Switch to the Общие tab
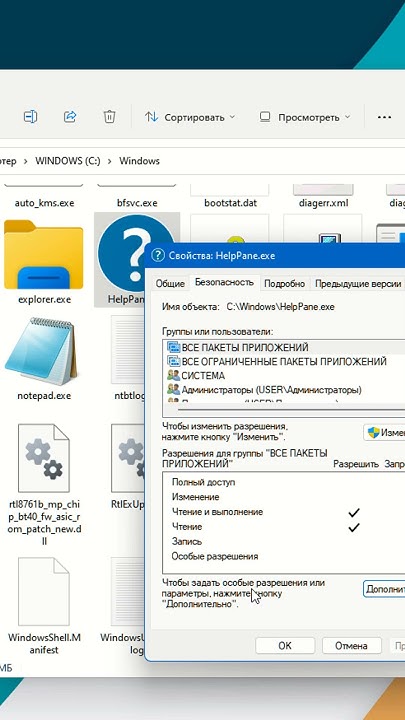This screenshot has width=405, height=720. (170, 284)
